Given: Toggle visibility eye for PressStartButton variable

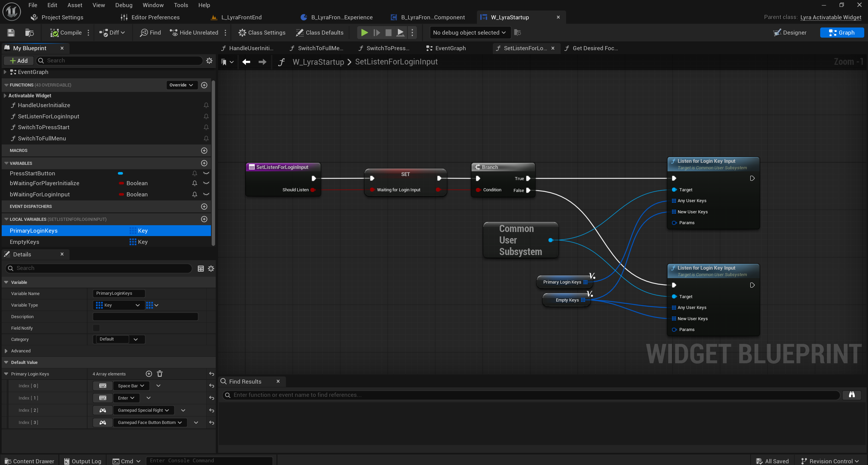Looking at the screenshot, I should (x=206, y=173).
